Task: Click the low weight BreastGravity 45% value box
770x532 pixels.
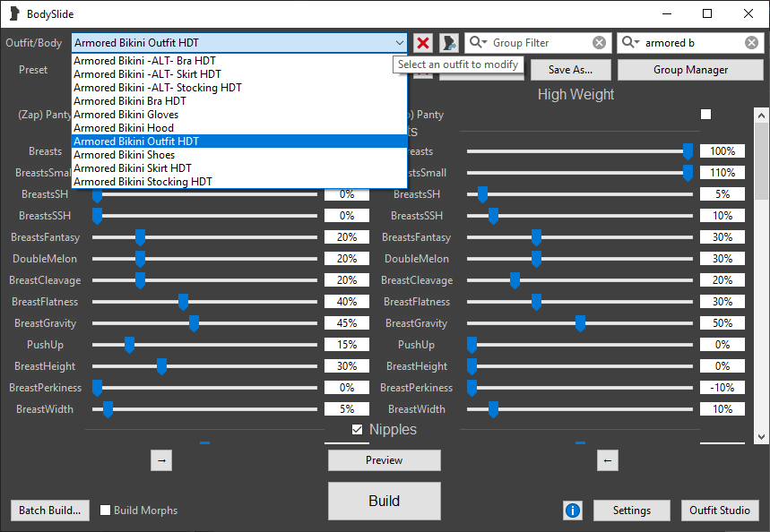Action: [347, 323]
